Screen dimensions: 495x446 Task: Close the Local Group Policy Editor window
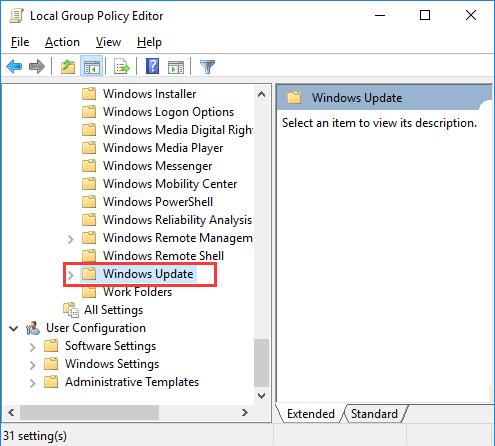pos(471,15)
